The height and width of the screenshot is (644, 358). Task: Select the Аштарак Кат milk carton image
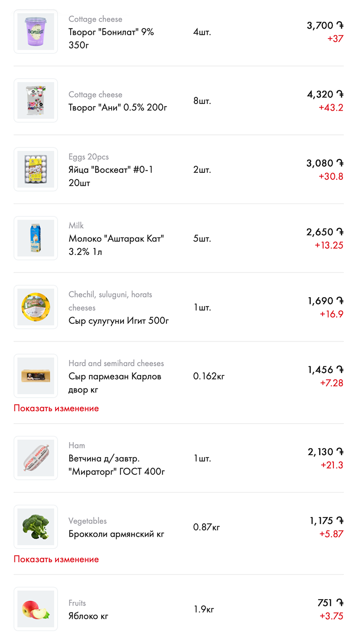(x=36, y=238)
